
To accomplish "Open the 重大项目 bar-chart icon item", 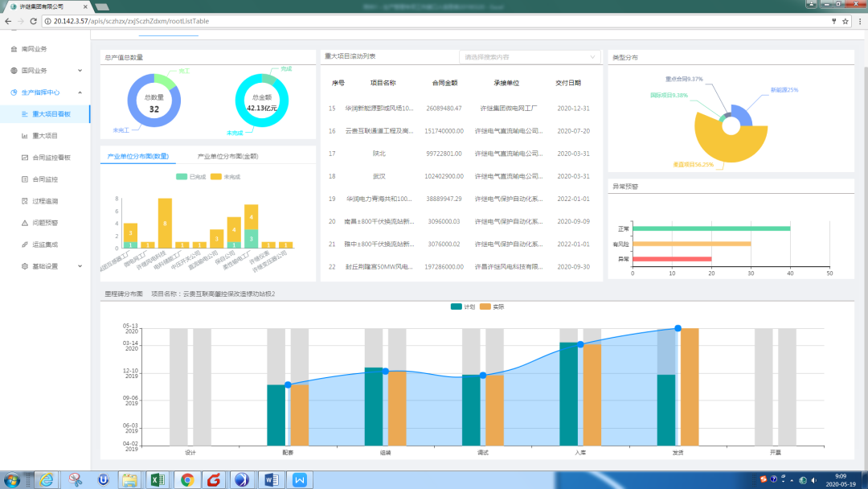I will (x=24, y=136).
